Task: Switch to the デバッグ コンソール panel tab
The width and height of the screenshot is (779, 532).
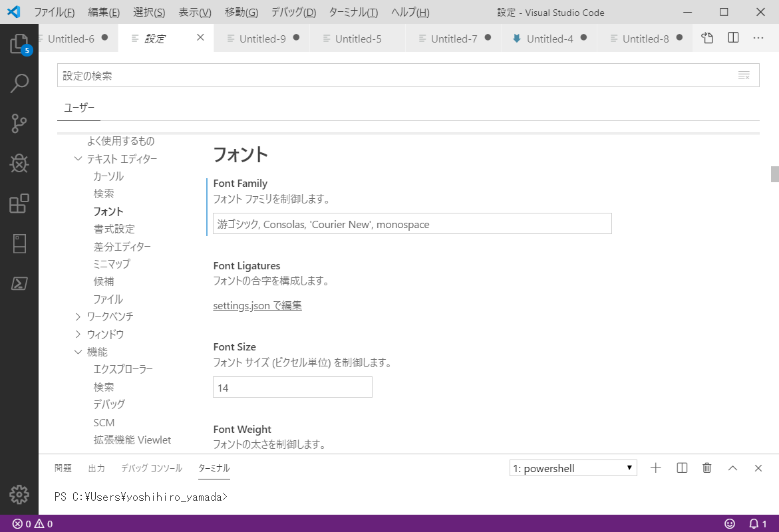Action: (x=152, y=468)
